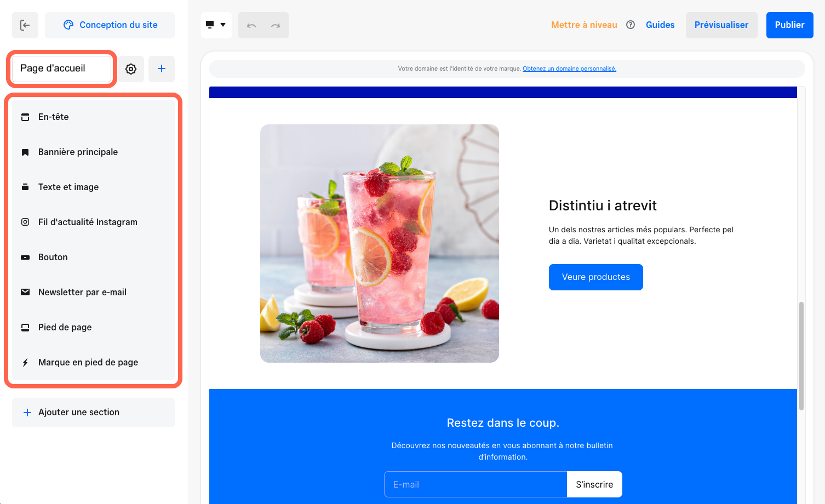Click the Publier button
The image size is (825, 504).
789,25
